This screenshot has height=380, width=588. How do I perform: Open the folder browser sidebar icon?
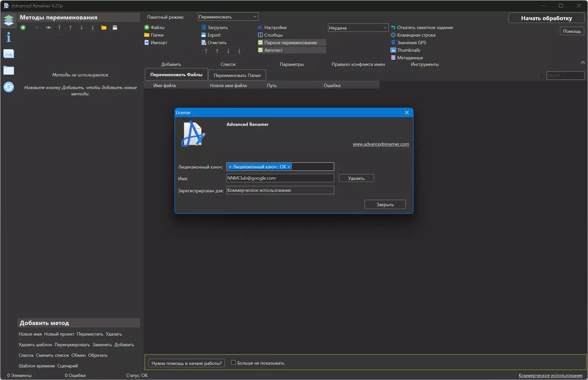pyautogui.click(x=9, y=70)
